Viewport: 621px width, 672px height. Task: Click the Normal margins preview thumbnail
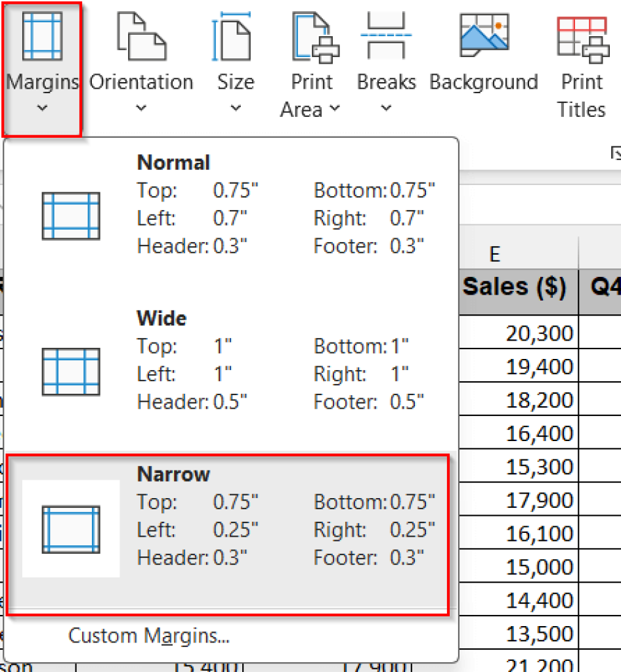tap(71, 215)
